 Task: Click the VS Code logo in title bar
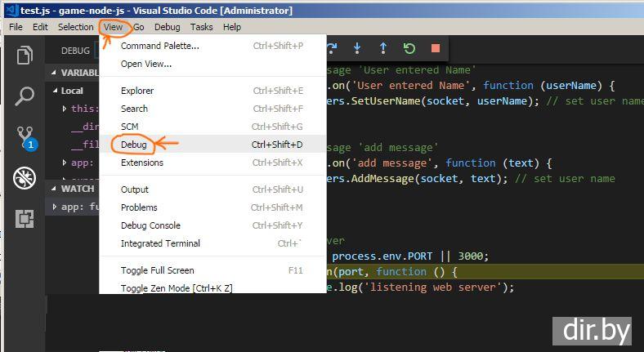(12, 11)
